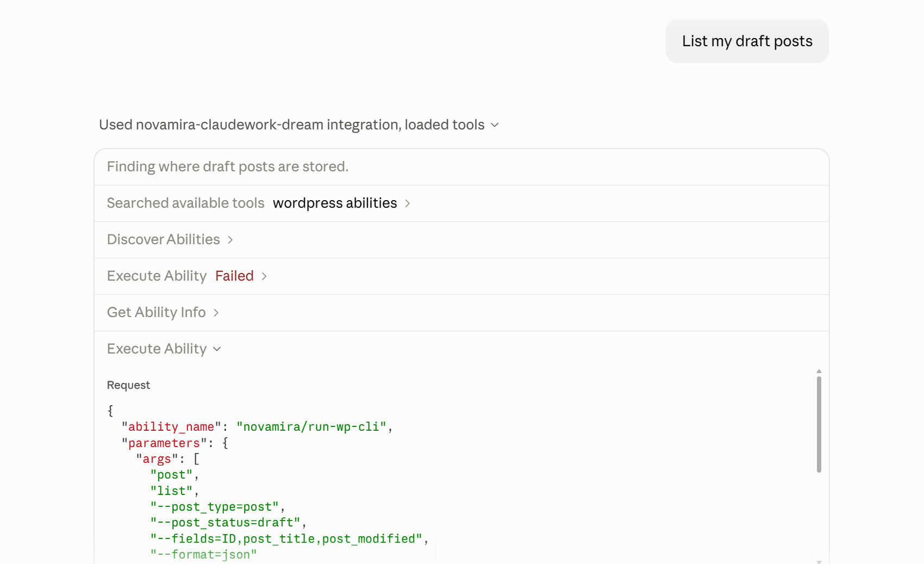Click the "novamira/run-wp-cli" value
924x564 pixels.
coord(311,427)
